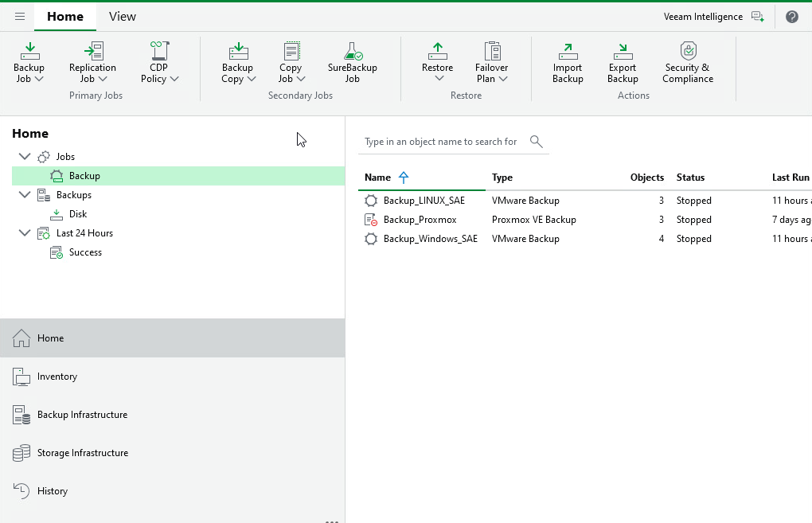Click the Restore ribbon icon

point(438,51)
